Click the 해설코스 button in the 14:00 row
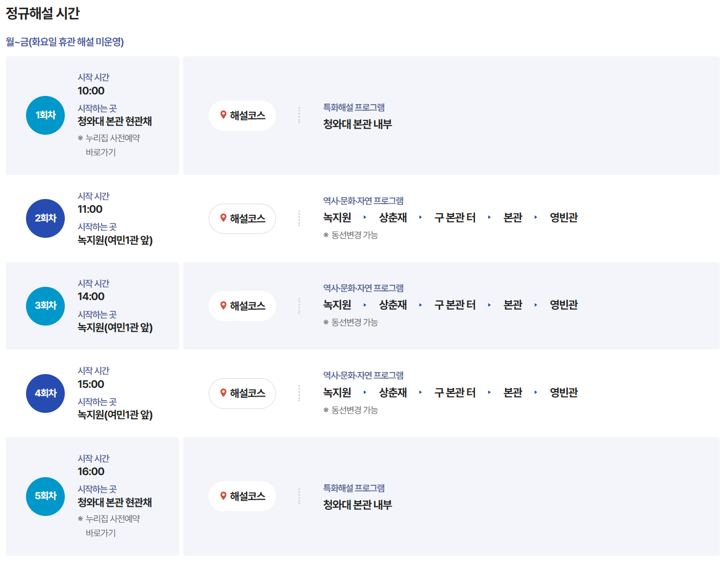728x568 pixels. [242, 306]
